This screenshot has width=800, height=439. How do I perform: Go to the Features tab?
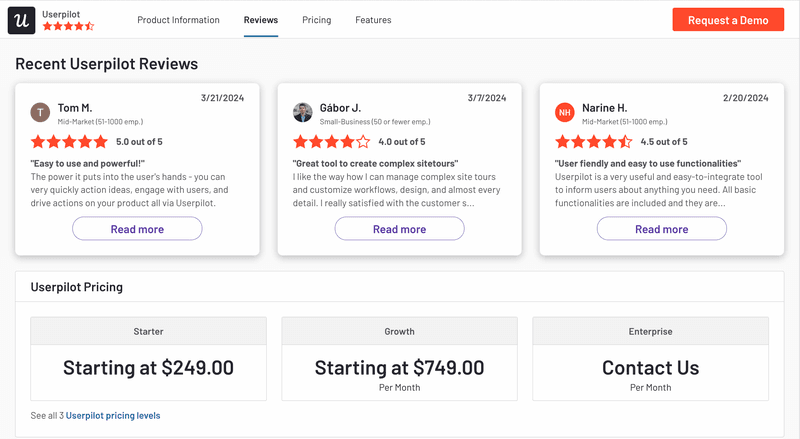(373, 20)
